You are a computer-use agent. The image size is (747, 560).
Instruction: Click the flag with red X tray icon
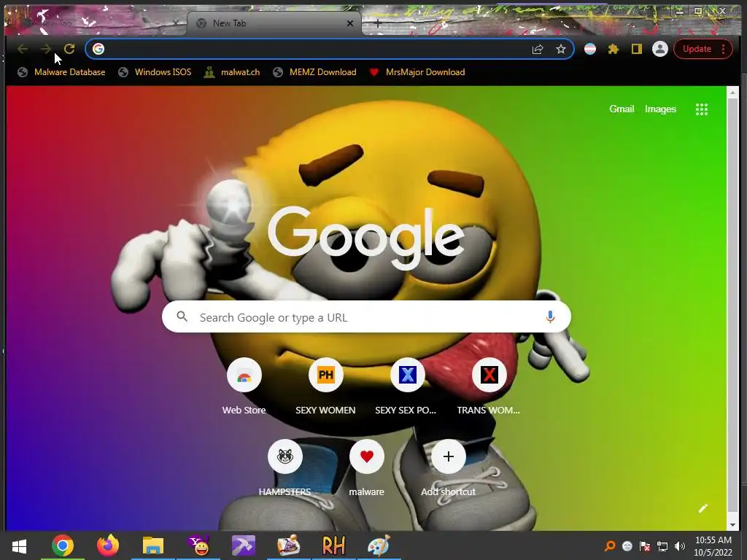(645, 546)
